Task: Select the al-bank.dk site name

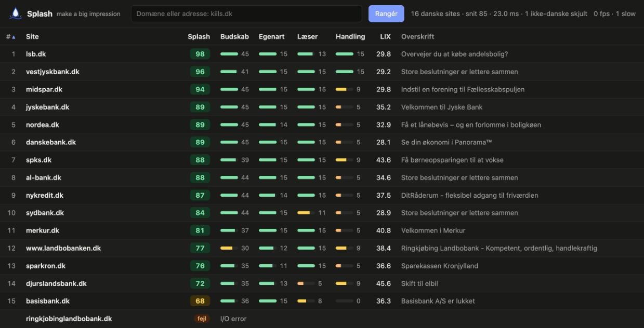Action: coord(44,177)
